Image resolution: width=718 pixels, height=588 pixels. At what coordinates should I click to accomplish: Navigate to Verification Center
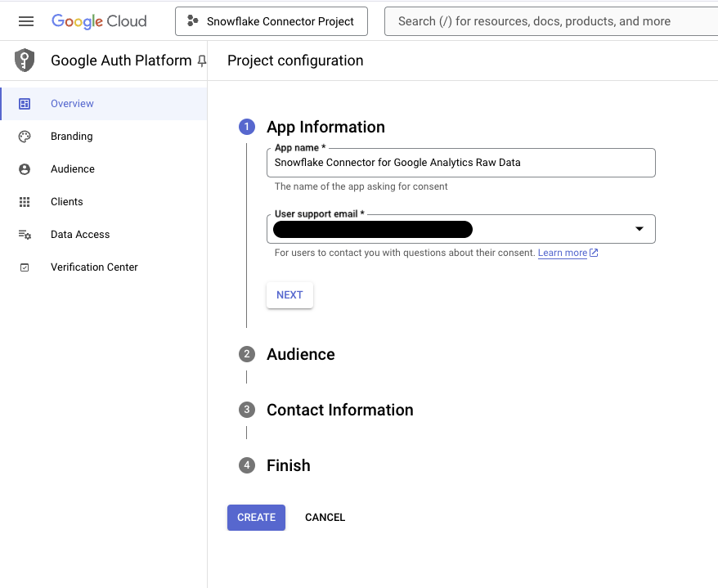click(94, 267)
